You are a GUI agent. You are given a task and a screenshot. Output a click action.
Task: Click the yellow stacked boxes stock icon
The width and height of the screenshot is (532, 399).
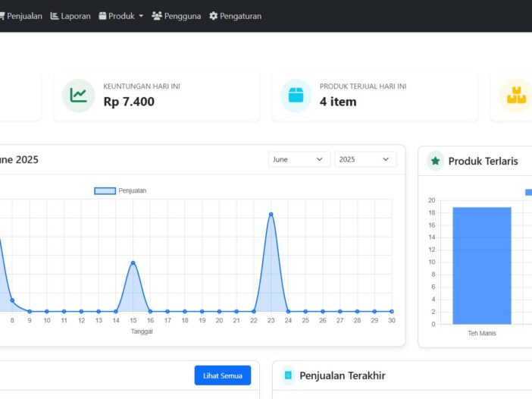click(516, 96)
